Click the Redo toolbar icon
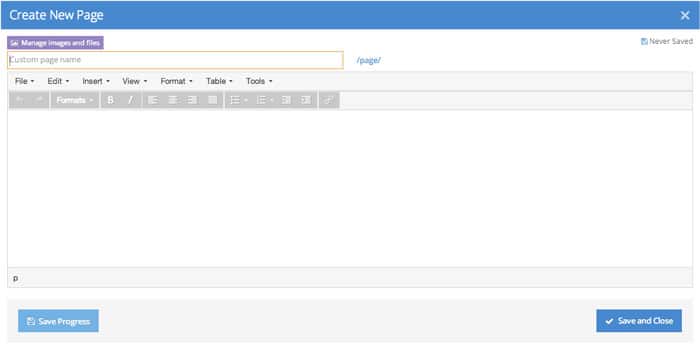This screenshot has width=700, height=362. click(x=39, y=100)
